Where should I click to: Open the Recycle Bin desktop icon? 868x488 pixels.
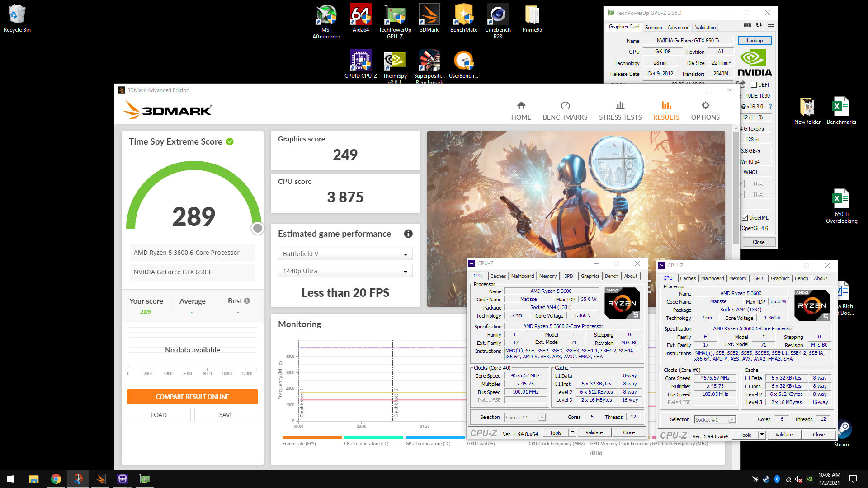pos(17,19)
